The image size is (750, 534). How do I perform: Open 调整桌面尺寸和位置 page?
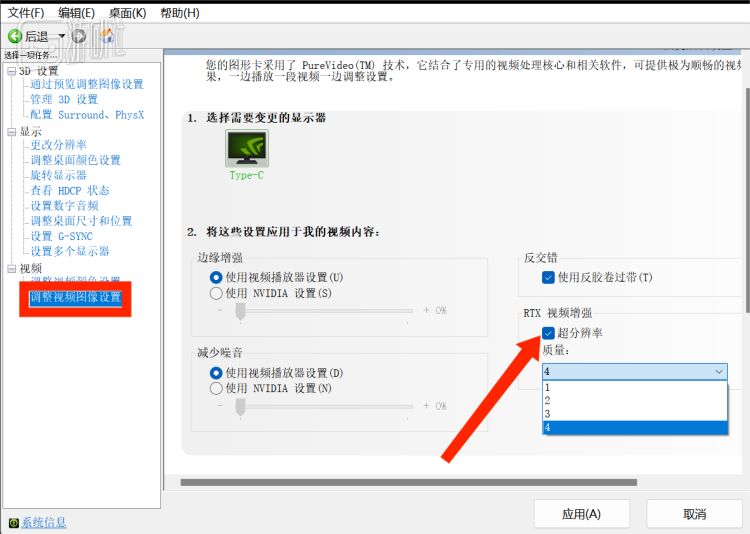81,221
